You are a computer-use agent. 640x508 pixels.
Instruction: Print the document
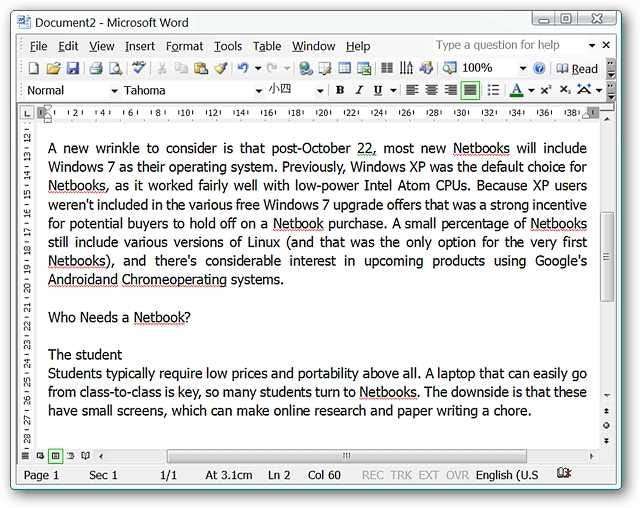coord(96,68)
